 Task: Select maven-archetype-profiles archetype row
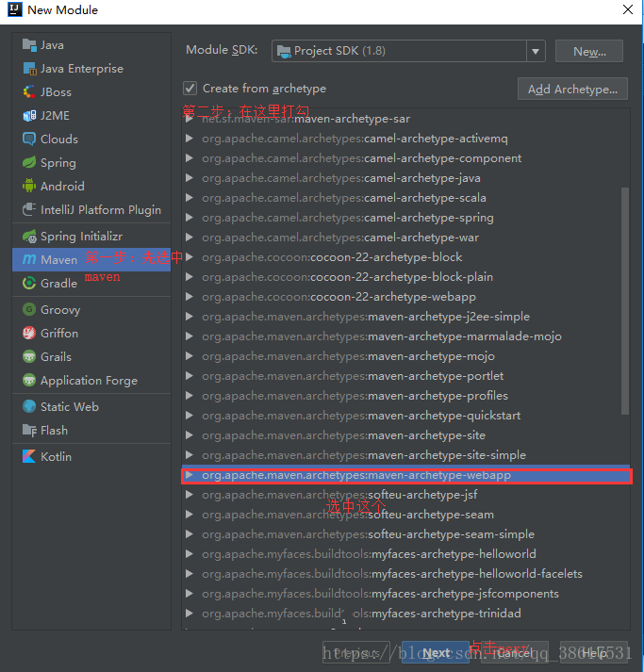click(x=405, y=396)
